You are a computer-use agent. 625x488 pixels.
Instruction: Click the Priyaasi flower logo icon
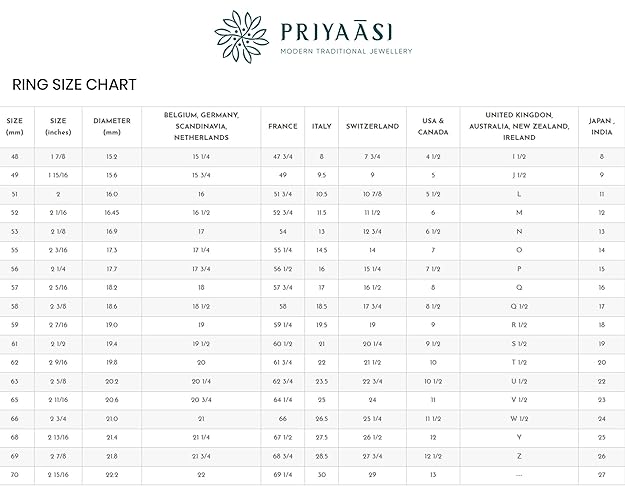tap(242, 37)
